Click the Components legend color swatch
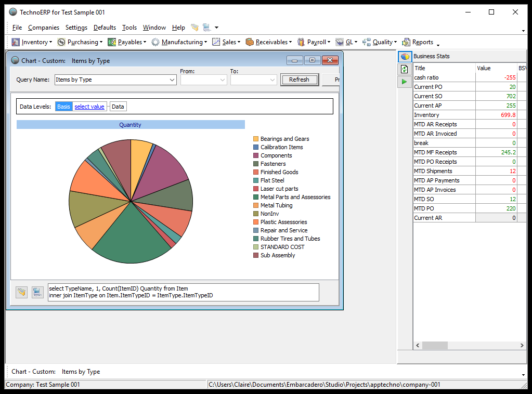The width and height of the screenshot is (532, 394). tap(256, 155)
